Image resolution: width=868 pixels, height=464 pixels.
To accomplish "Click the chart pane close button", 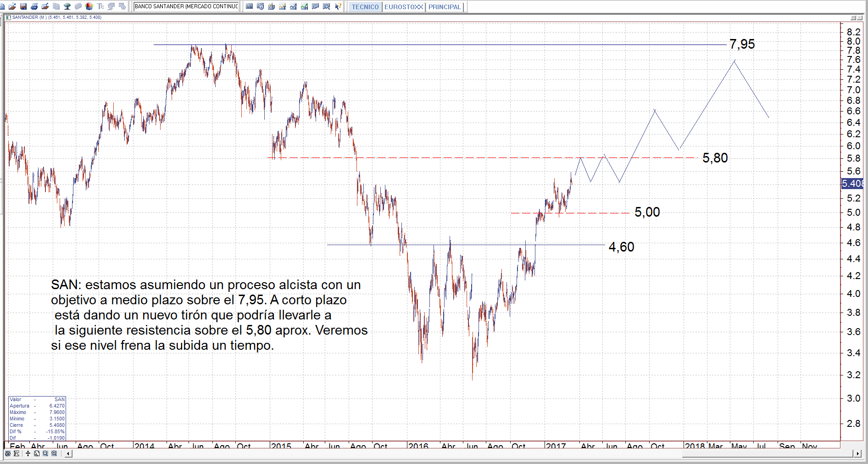I will tap(860, 18).
